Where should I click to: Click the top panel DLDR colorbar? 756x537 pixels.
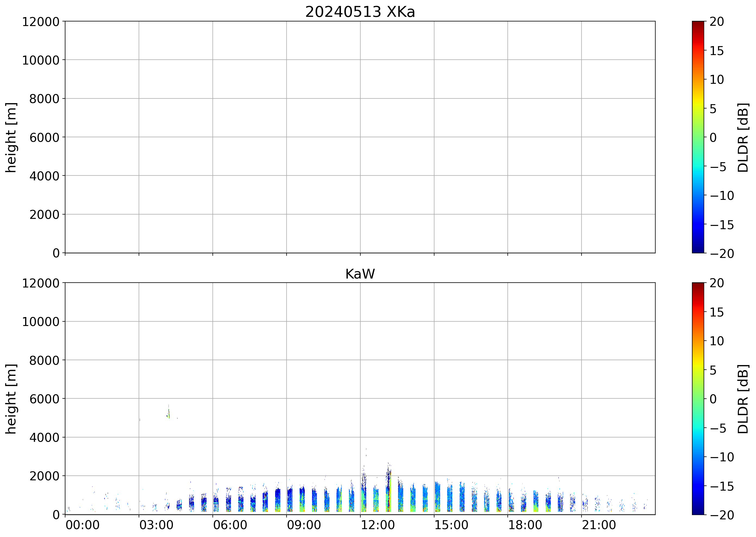(698, 137)
